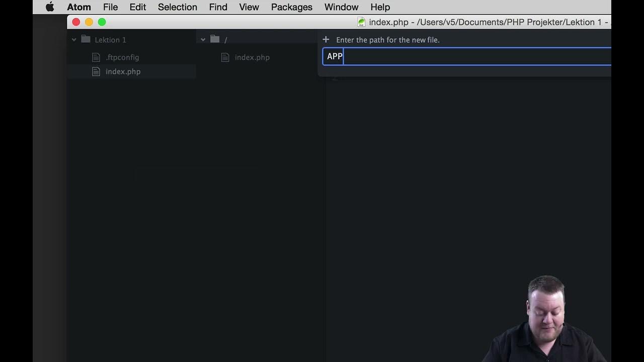Collapse the remote root "/" folder

point(203,40)
